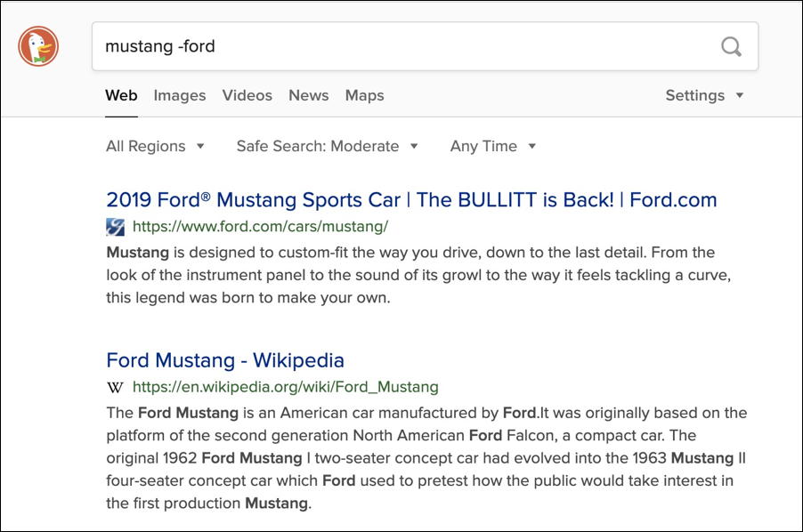Screen dimensions: 803x532
Task: Open the Maps tab
Action: [365, 95]
